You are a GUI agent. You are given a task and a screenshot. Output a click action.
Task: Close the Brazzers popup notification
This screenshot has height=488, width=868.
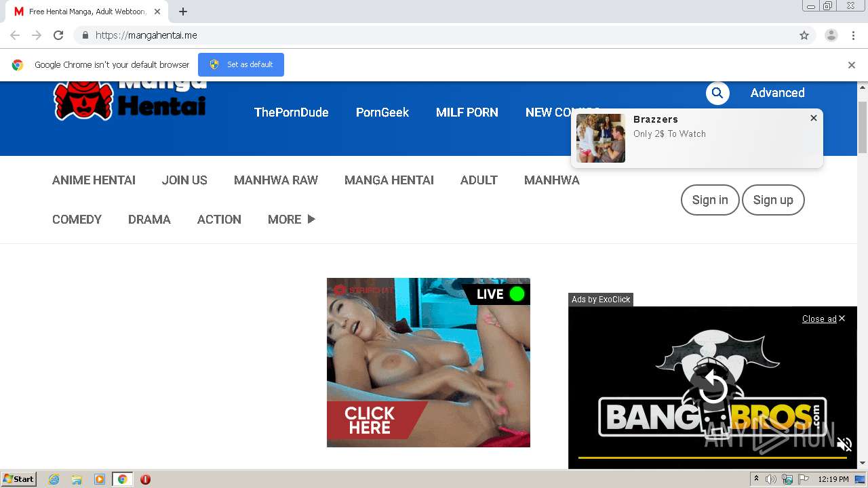[x=814, y=118]
